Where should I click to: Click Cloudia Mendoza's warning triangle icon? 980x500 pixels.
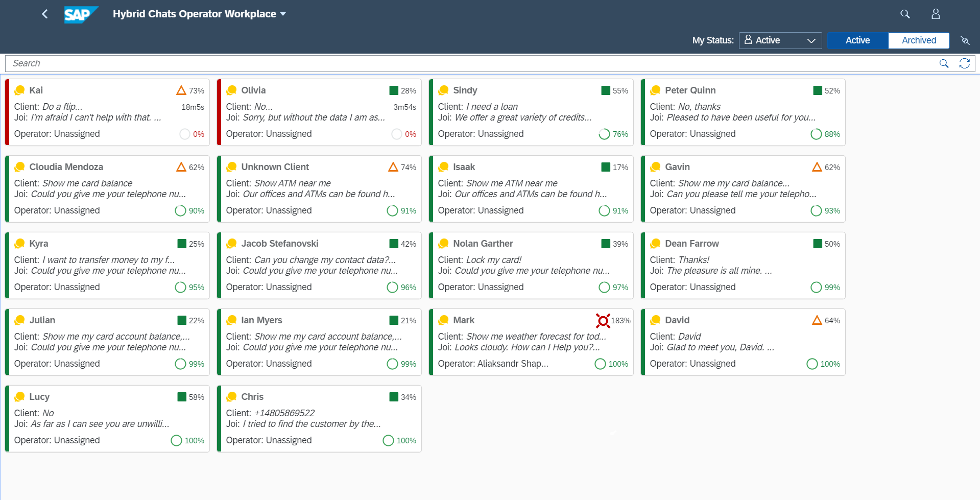(181, 167)
